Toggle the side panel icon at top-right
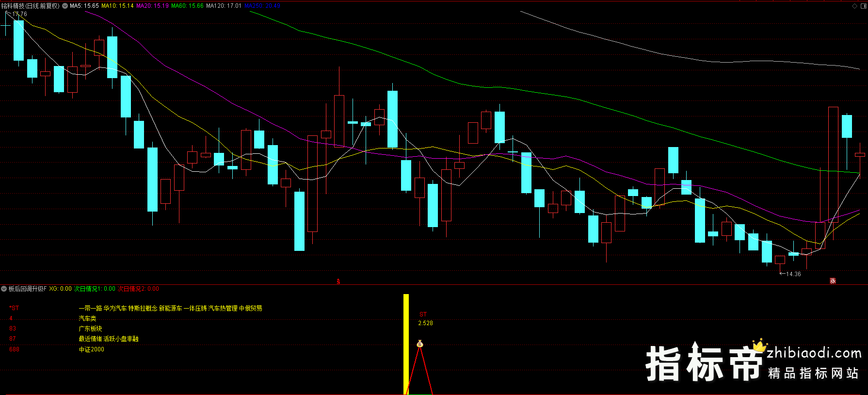The width and height of the screenshot is (868, 395). click(863, 6)
